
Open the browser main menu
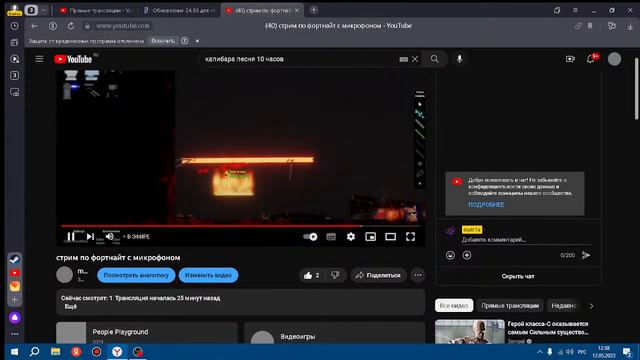pyautogui.click(x=575, y=10)
